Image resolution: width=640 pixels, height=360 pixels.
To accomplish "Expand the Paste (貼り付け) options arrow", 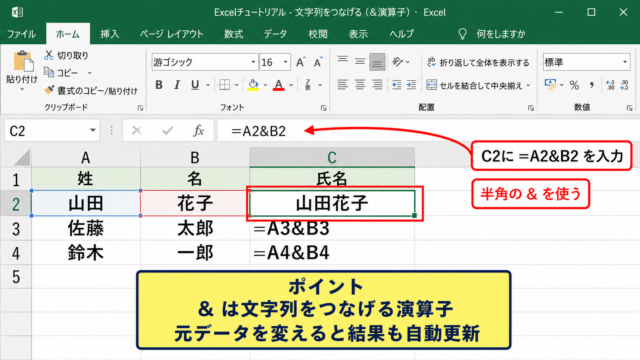I will point(22,89).
